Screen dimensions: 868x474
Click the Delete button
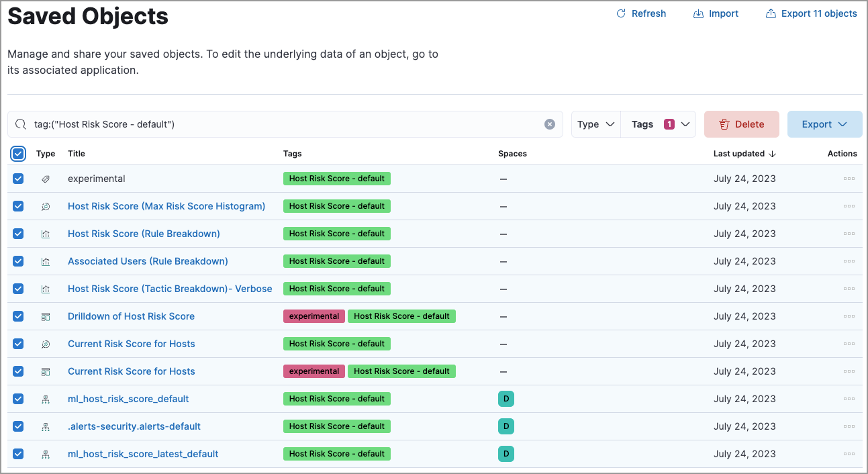click(741, 124)
